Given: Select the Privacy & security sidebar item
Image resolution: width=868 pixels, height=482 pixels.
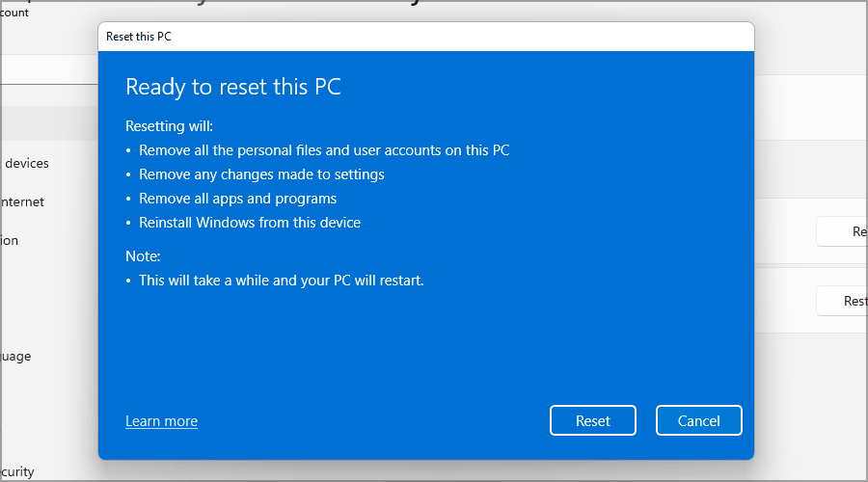Looking at the screenshot, I should pos(17,471).
